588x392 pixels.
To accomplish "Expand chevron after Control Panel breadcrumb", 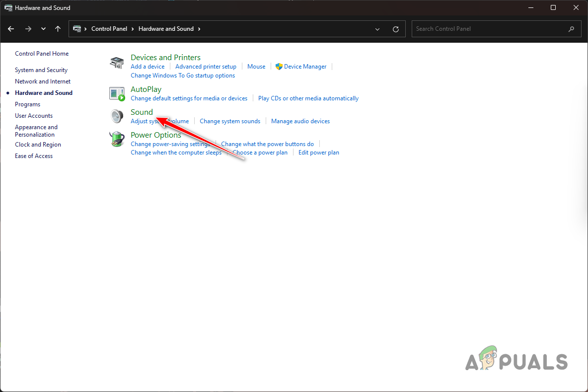I will (x=133, y=29).
